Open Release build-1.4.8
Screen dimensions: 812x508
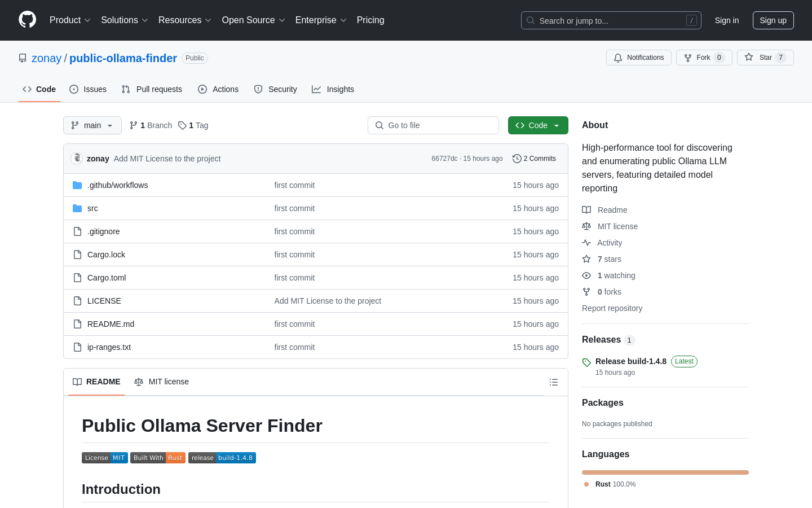pyautogui.click(x=631, y=361)
